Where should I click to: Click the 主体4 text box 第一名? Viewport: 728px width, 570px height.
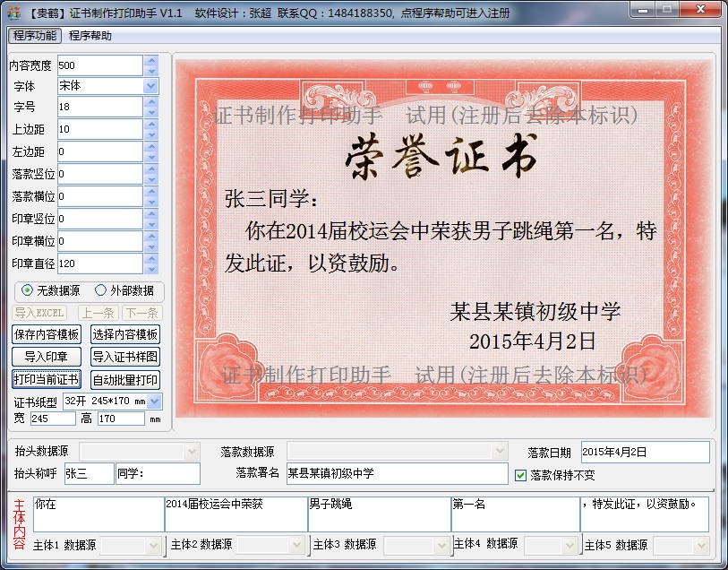point(516,514)
